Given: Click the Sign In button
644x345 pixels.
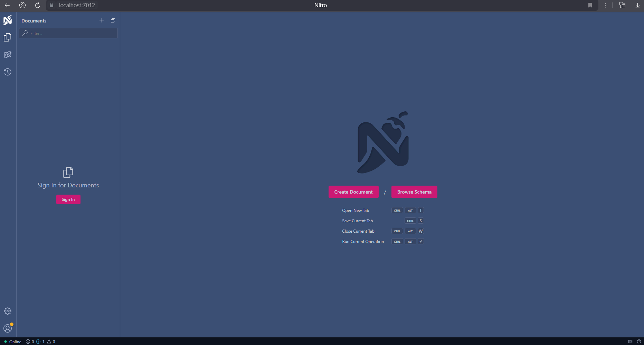Looking at the screenshot, I should [x=68, y=199].
